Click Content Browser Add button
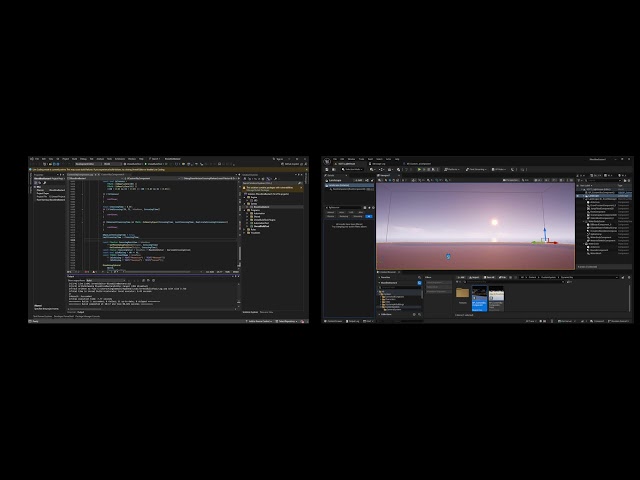The height and width of the screenshot is (480, 640). pyautogui.click(x=461, y=278)
